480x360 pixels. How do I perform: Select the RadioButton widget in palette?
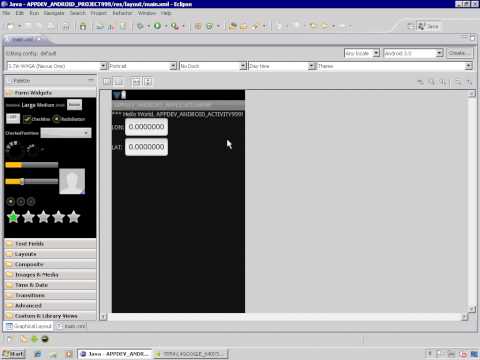click(x=69, y=119)
